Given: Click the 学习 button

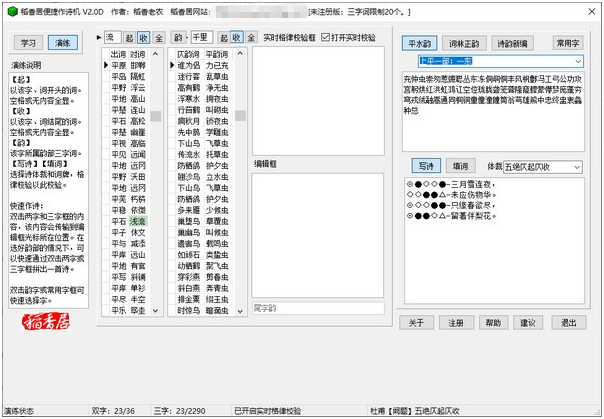Looking at the screenshot, I should tap(29, 43).
